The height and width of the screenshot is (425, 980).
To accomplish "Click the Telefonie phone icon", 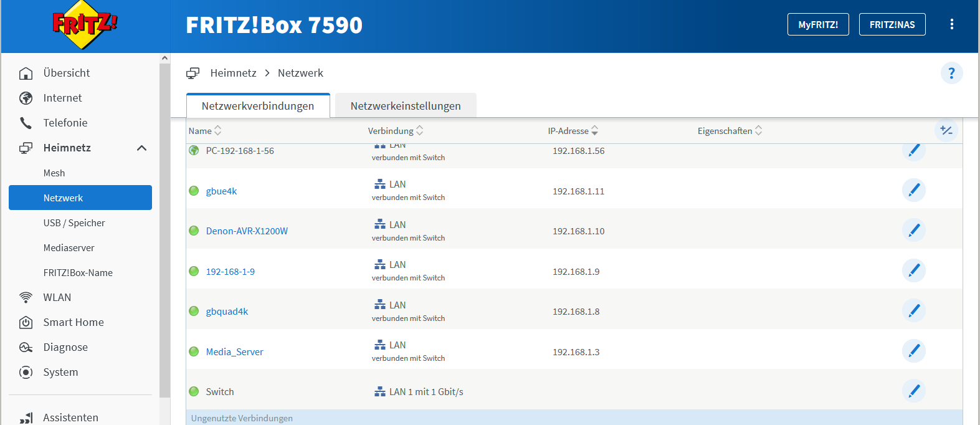I will coord(26,123).
